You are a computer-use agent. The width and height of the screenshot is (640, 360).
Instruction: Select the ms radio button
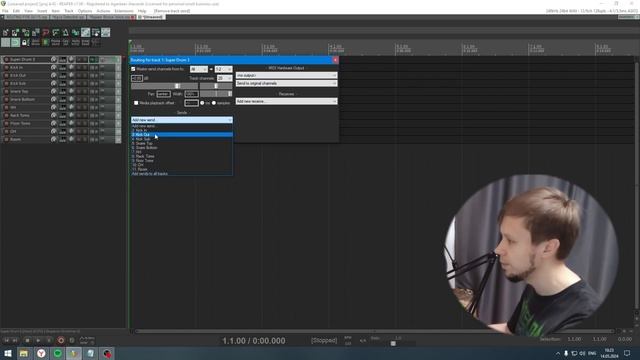[202, 103]
